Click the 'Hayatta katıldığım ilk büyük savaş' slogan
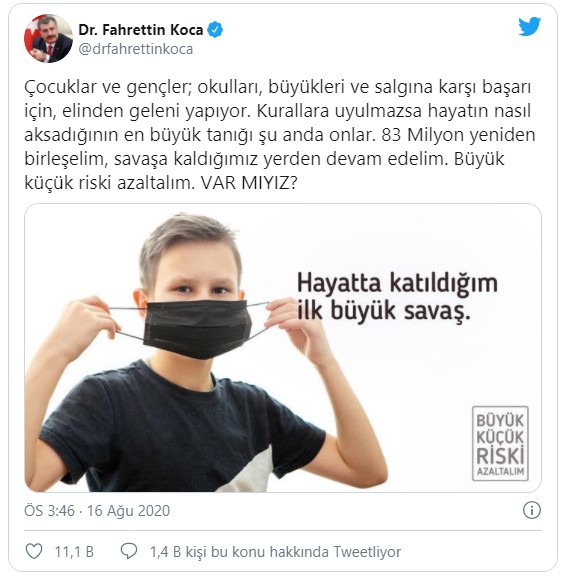 click(397, 297)
